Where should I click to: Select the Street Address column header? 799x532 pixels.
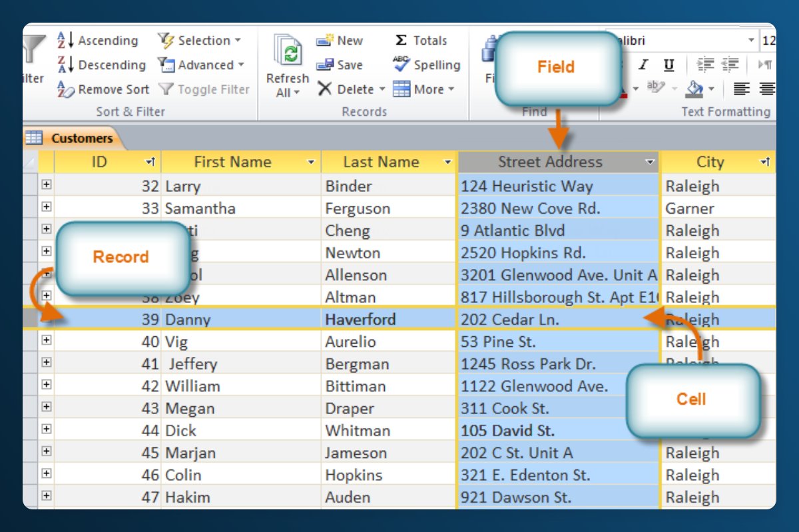[558, 162]
